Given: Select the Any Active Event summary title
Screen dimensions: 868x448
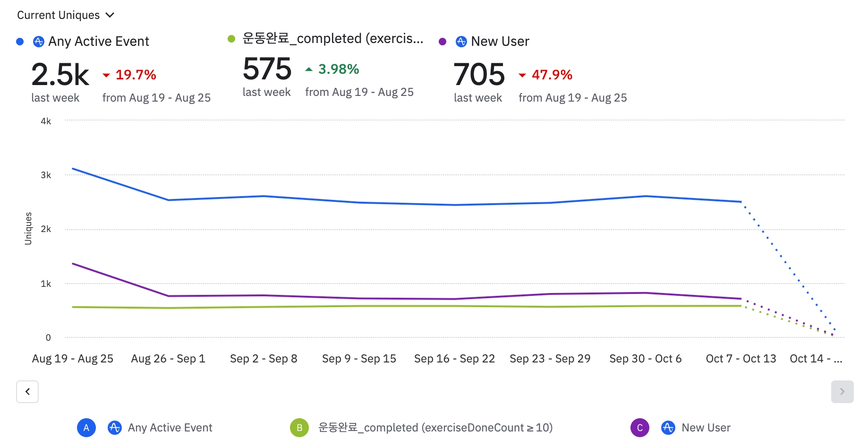Looking at the screenshot, I should coord(99,42).
